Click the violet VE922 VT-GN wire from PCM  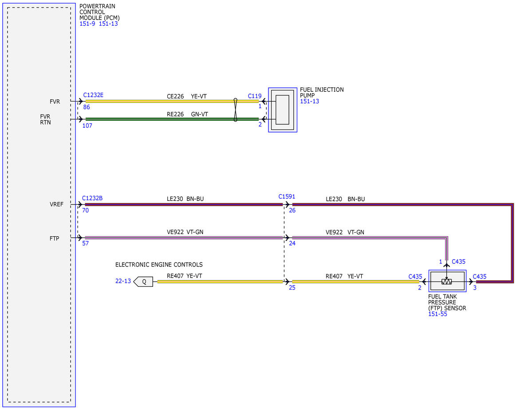point(184,238)
